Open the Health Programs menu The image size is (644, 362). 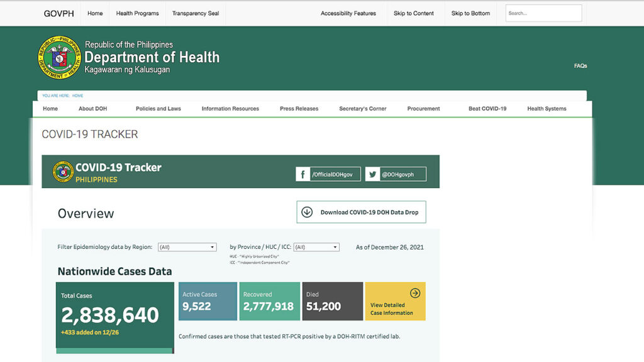point(137,13)
